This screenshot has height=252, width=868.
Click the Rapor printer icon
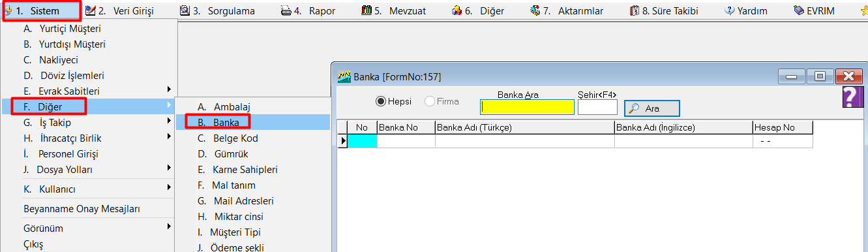(286, 11)
